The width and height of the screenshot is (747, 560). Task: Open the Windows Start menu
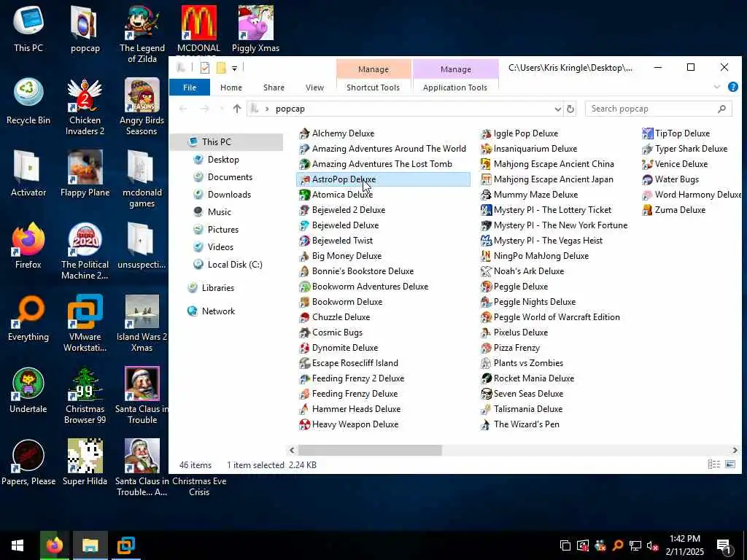pos(18,545)
